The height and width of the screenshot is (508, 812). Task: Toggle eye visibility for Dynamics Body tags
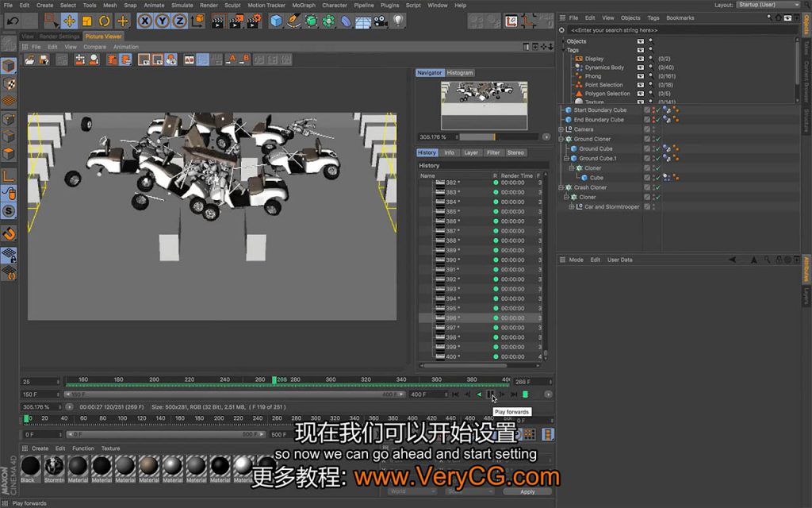click(x=641, y=67)
